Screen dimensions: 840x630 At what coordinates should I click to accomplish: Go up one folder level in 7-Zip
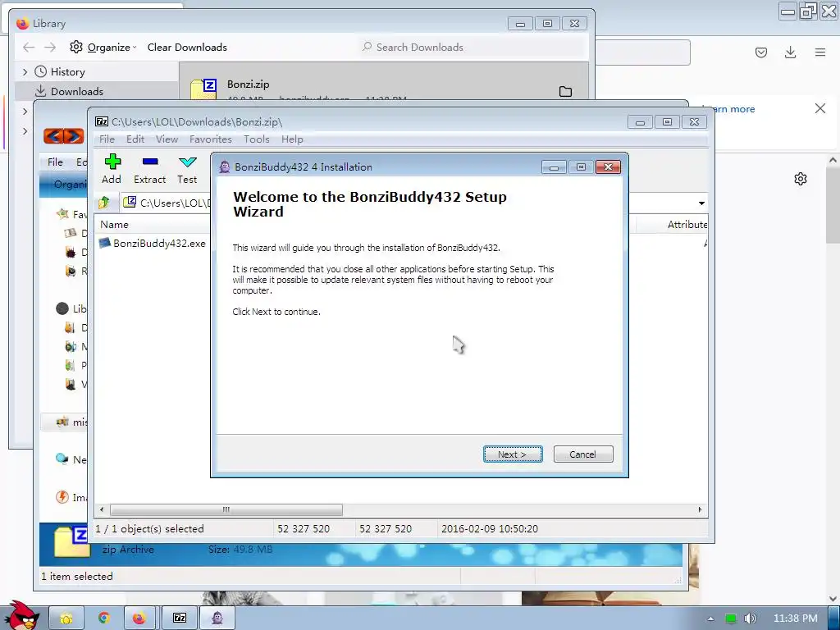(x=104, y=203)
